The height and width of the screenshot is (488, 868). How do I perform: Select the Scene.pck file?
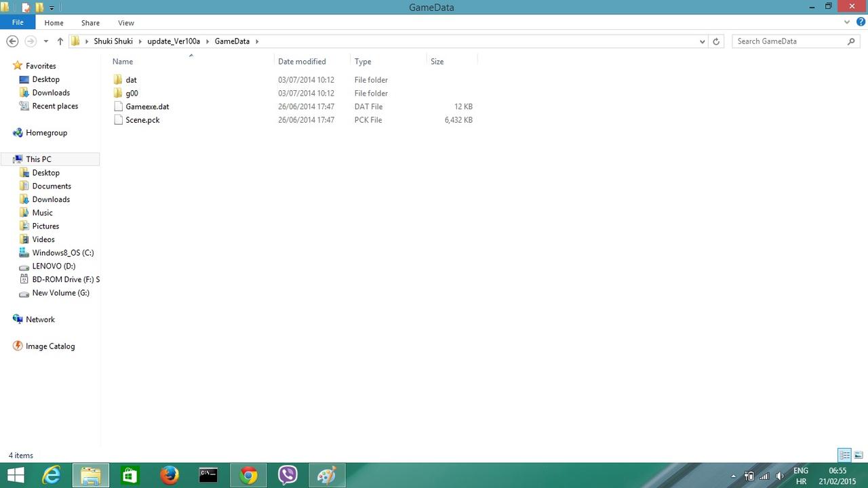point(142,120)
